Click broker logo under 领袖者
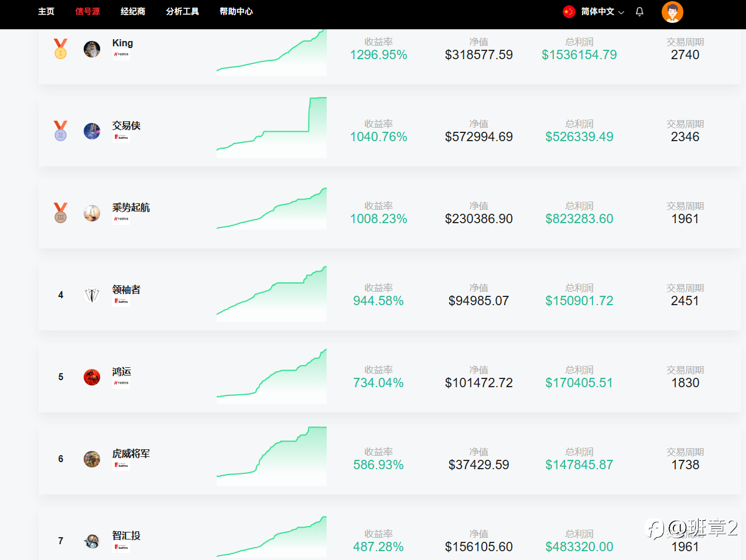Viewport: 746px width, 560px height. 121,301
